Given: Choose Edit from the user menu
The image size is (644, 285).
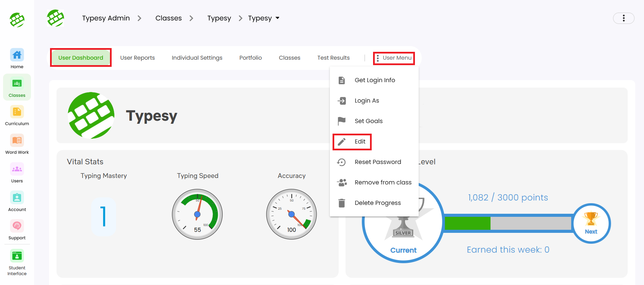Looking at the screenshot, I should click(374, 141).
